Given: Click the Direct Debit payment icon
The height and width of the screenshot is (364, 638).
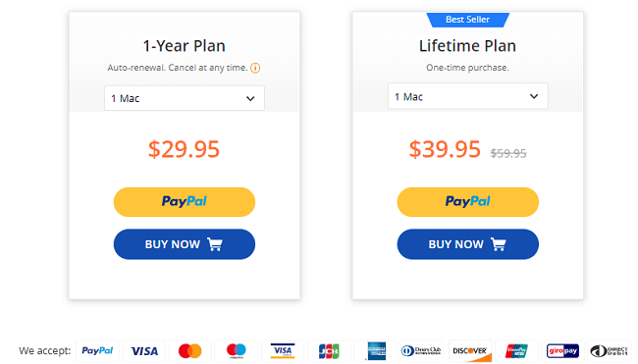Looking at the screenshot, I should click(610, 350).
